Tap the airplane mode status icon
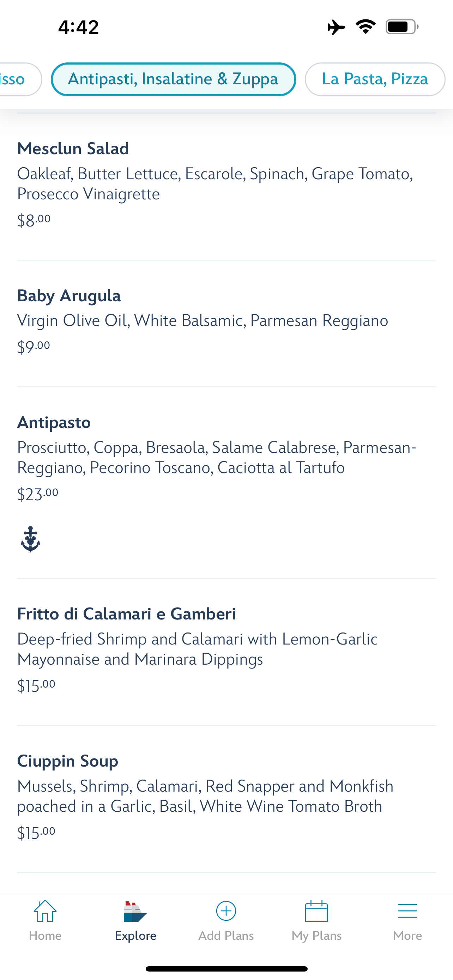This screenshot has width=453, height=980. tap(336, 27)
